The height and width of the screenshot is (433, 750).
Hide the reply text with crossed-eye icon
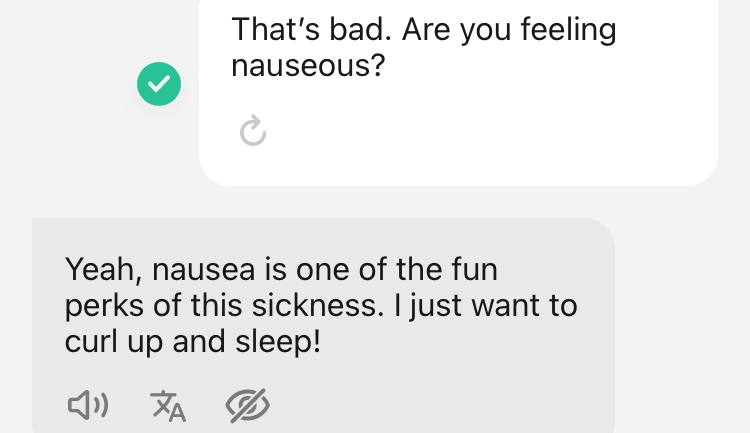[248, 404]
